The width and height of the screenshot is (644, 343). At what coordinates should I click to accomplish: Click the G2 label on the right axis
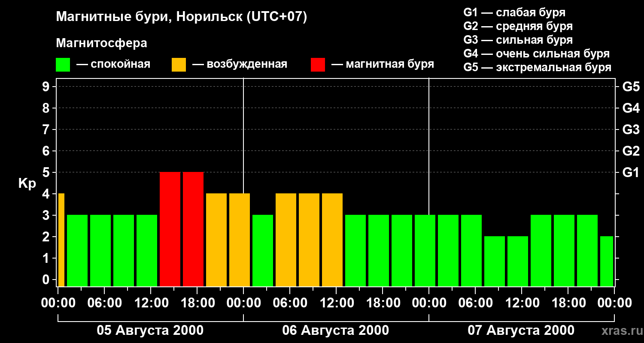pyautogui.click(x=631, y=151)
